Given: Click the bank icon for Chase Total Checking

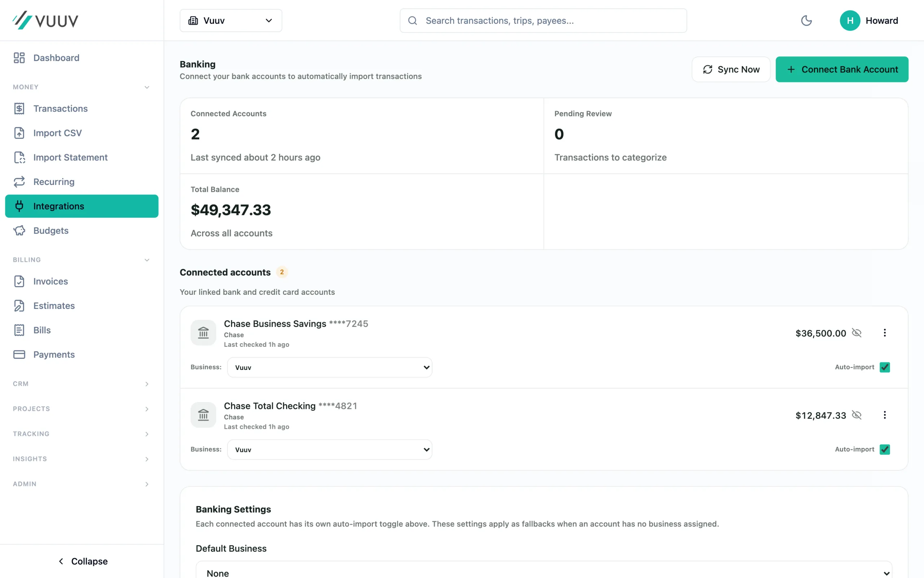Looking at the screenshot, I should tap(204, 415).
